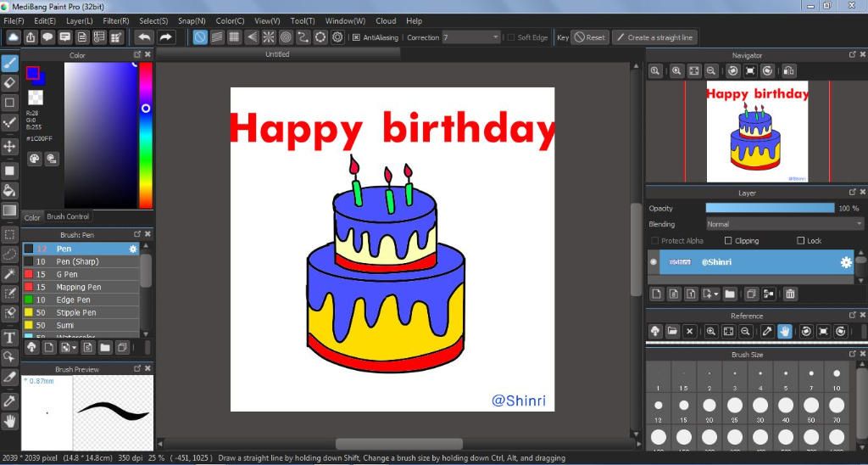Image resolution: width=868 pixels, height=465 pixels.
Task: Enable the concentric circle snap
Action: click(286, 37)
